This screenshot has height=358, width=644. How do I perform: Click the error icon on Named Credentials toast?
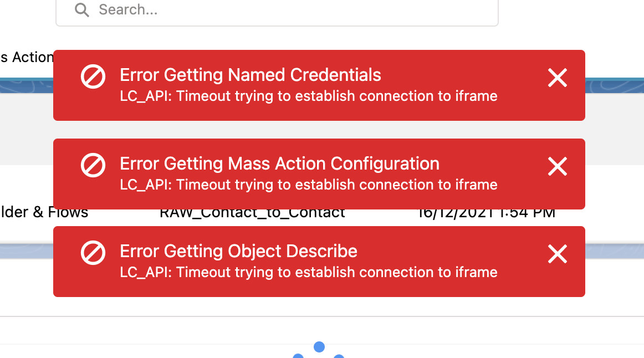93,77
